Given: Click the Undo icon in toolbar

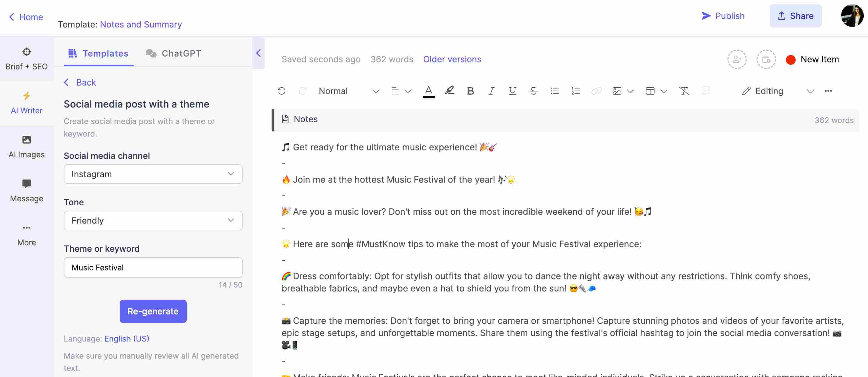Looking at the screenshot, I should [x=281, y=90].
